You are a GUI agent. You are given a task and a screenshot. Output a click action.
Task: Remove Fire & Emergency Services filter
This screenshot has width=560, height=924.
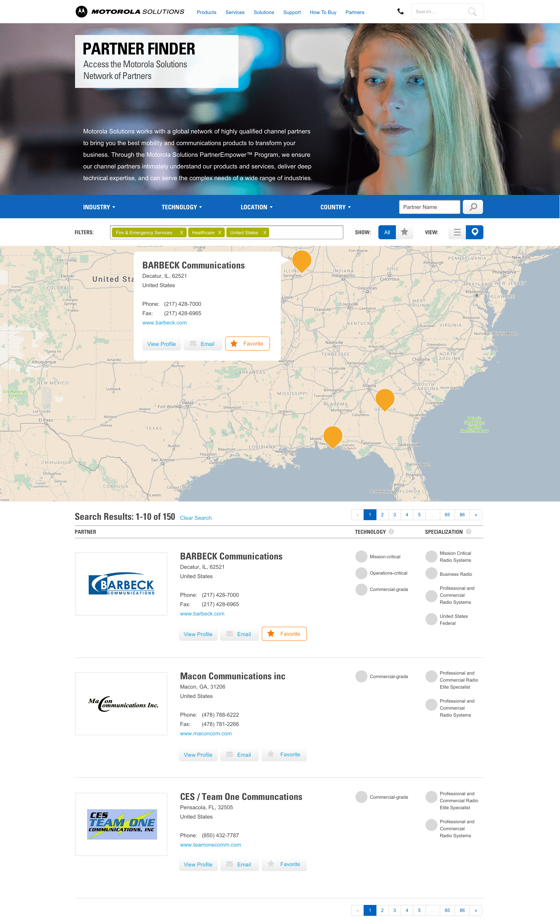(181, 232)
